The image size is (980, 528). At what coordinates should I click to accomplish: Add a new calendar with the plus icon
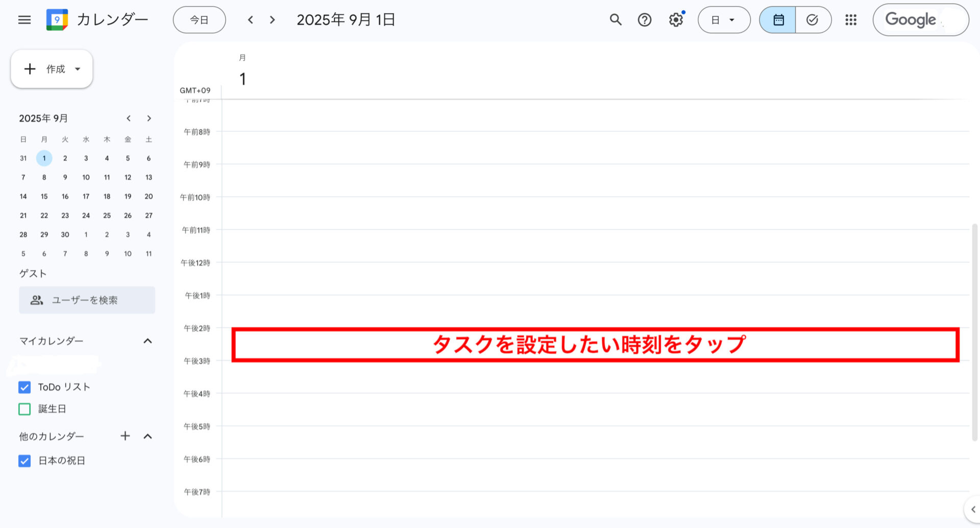(125, 436)
